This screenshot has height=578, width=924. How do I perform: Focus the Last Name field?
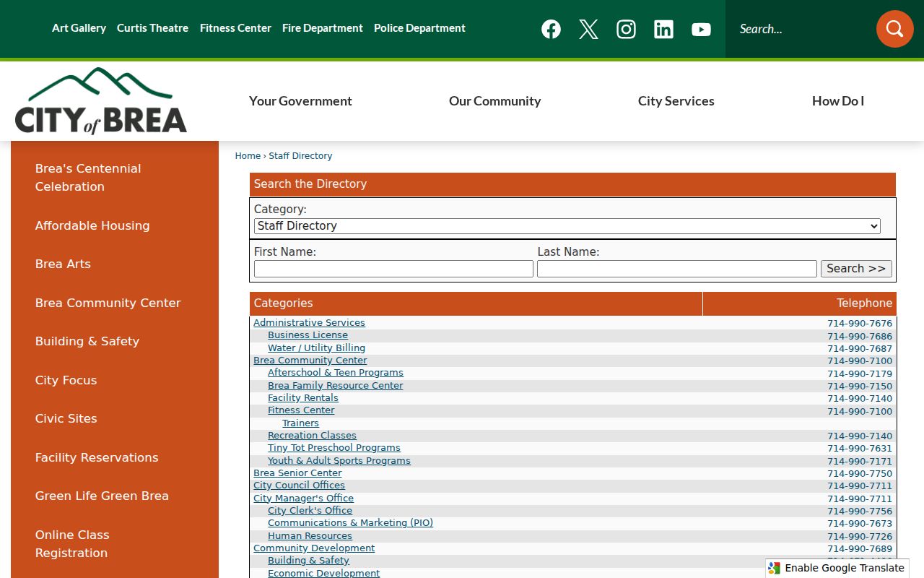[x=677, y=269]
